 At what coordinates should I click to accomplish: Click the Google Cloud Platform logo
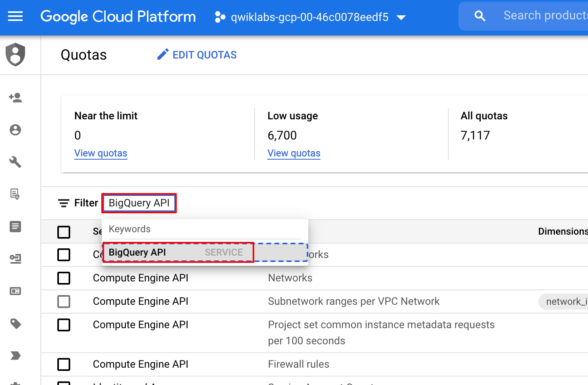pyautogui.click(x=118, y=17)
